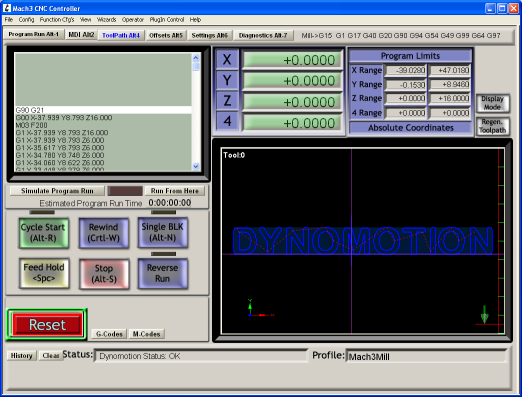Click the G-code list scroll up arrow
The width and height of the screenshot is (522, 397).
[x=196, y=58]
